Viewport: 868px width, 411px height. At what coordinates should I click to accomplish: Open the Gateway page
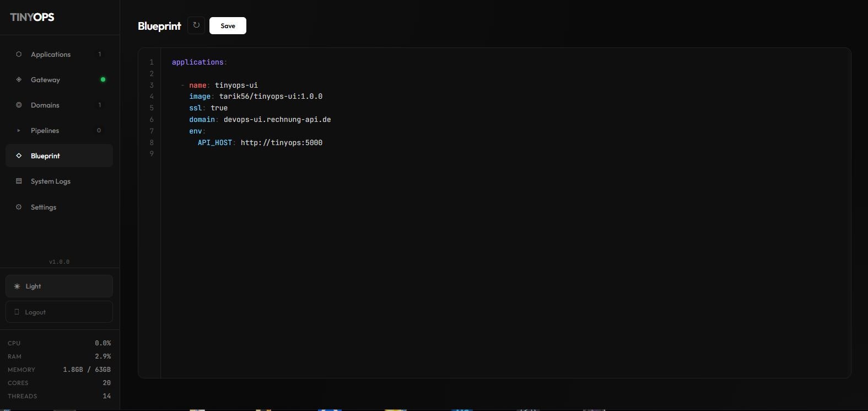click(x=59, y=79)
